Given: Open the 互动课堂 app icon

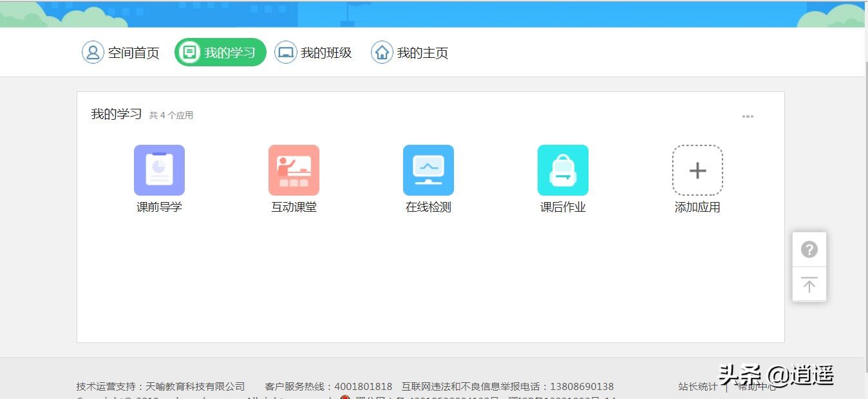Looking at the screenshot, I should click(x=294, y=170).
